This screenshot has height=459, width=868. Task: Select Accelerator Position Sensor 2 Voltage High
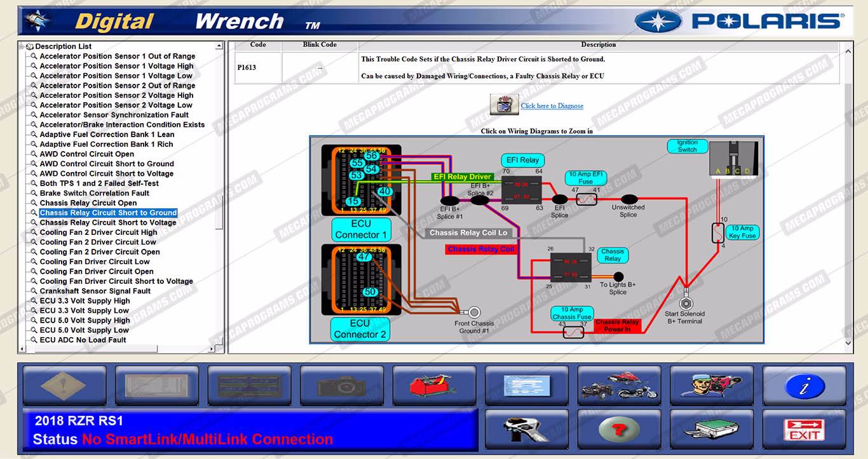pos(116,95)
